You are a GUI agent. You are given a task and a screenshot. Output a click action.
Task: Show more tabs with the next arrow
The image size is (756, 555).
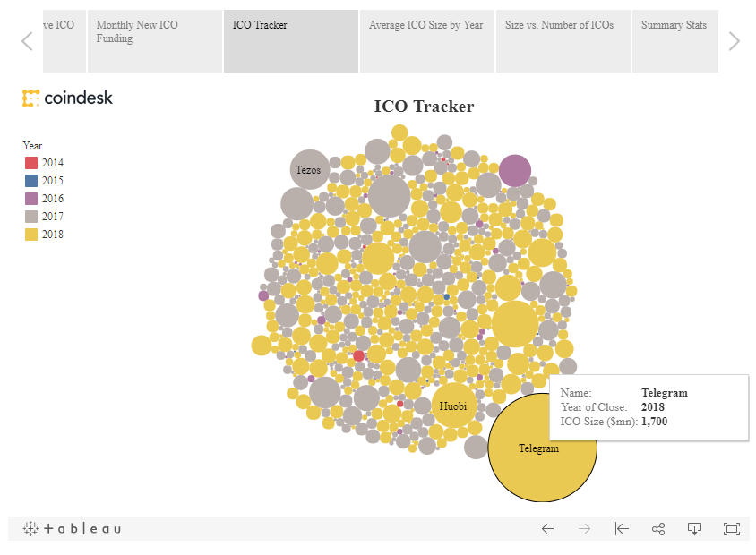(x=735, y=41)
